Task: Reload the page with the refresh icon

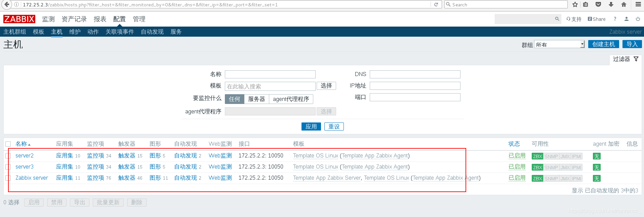Action: point(436,4)
